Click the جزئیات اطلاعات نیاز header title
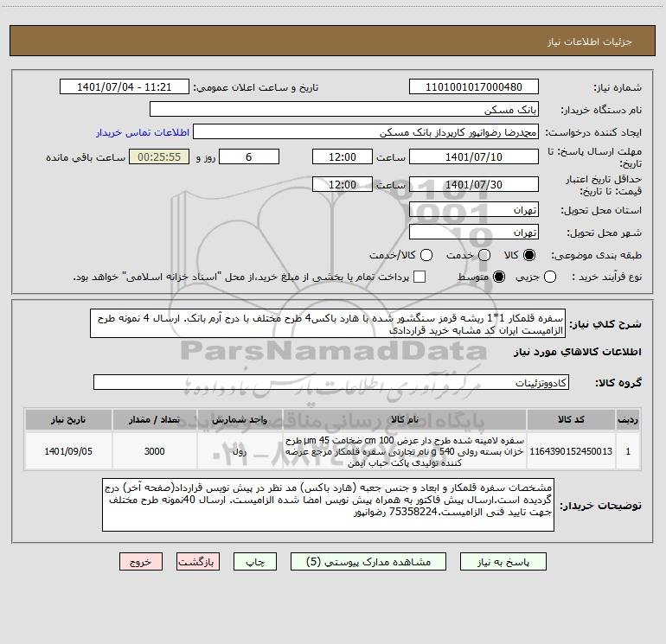 point(589,41)
